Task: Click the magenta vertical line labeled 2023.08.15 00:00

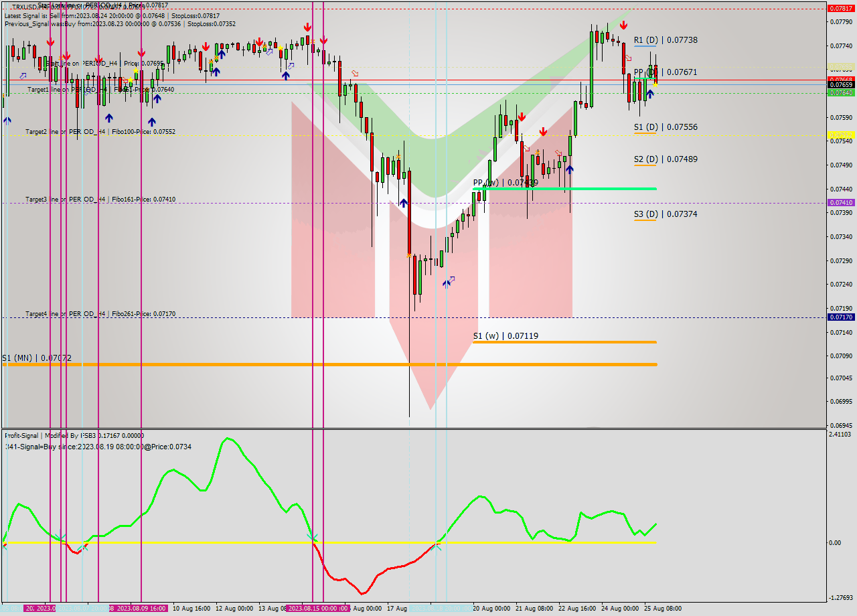Action: (x=314, y=335)
